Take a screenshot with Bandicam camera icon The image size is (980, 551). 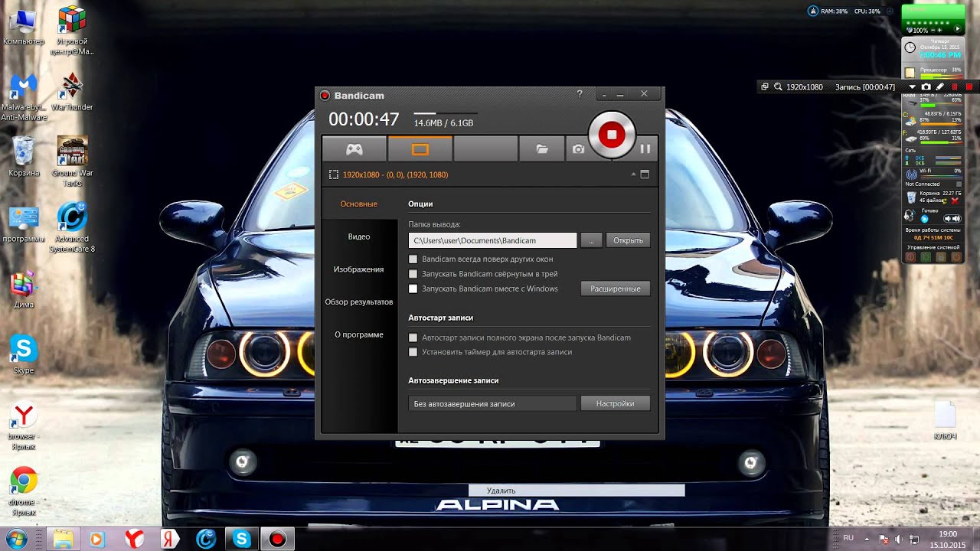578,149
